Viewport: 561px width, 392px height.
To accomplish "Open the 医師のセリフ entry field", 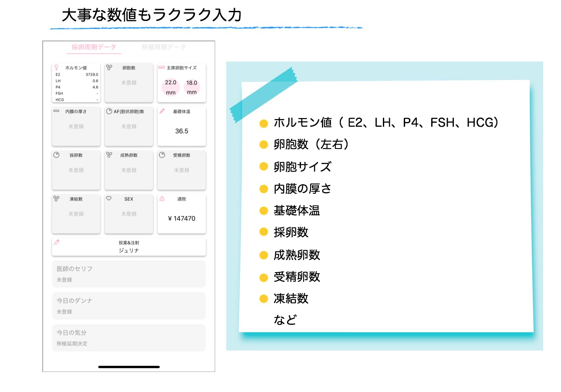I will [129, 274].
